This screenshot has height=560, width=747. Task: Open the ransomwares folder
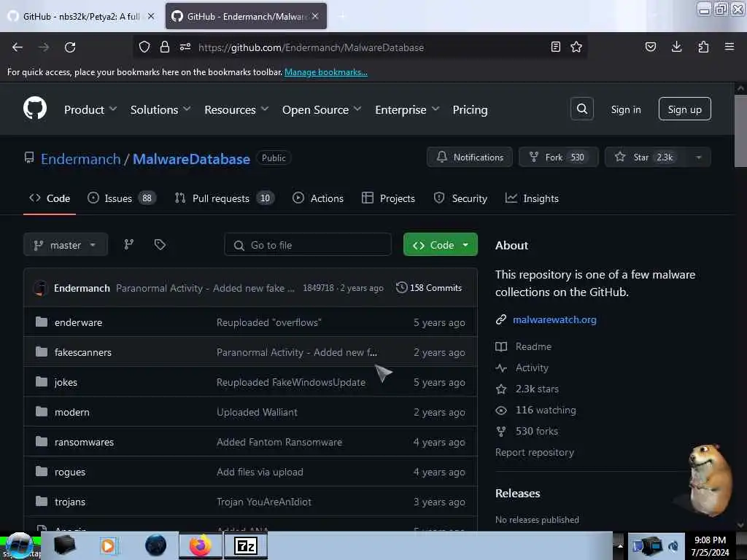tap(84, 442)
